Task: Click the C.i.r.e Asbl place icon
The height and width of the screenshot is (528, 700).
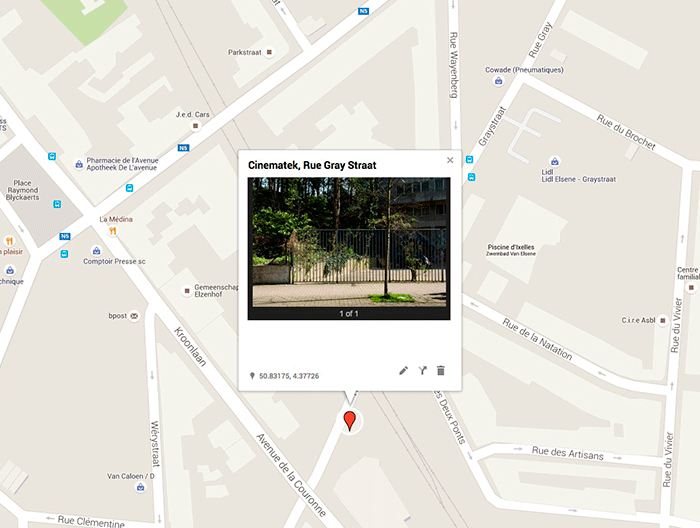Action: click(663, 320)
